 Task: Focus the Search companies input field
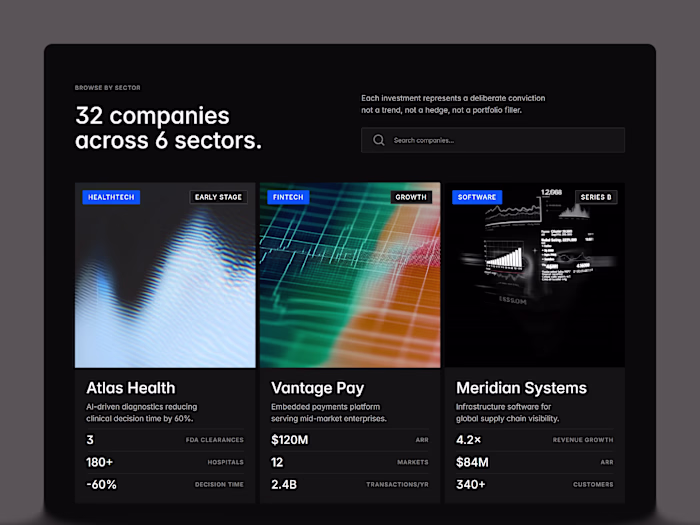[493, 140]
